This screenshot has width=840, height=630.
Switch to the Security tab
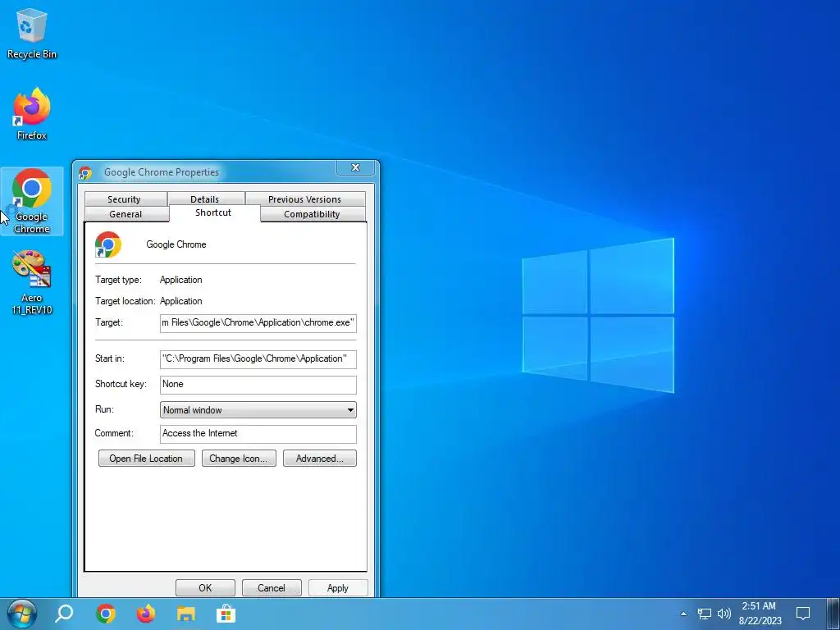click(125, 199)
